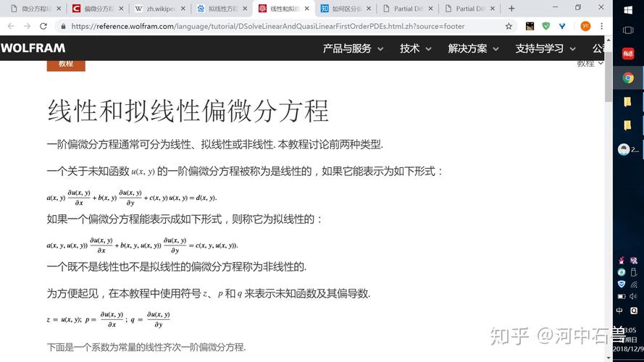Toggle the Chinese input method indicator
This screenshot has width=644, height=362.
(x=619, y=311)
